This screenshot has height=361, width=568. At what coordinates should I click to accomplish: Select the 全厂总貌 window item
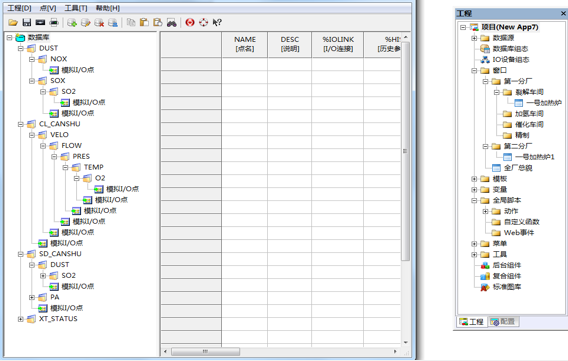click(512, 168)
